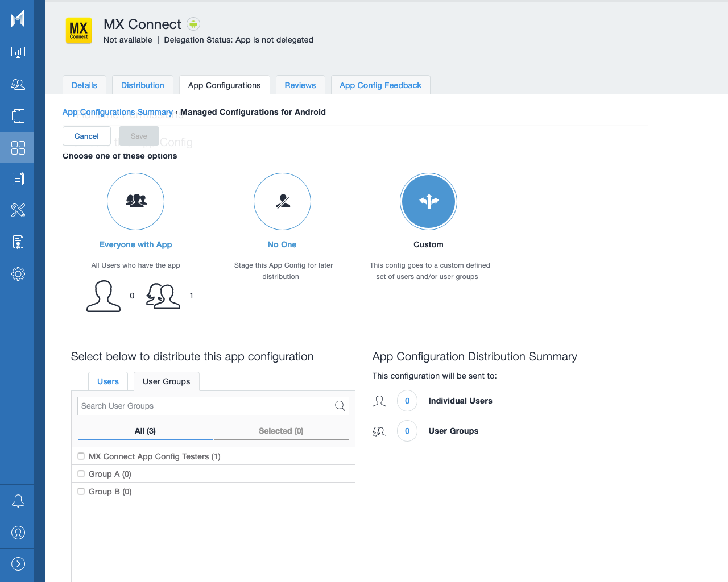The width and height of the screenshot is (728, 582).
Task: Check the Group B checkbox
Action: tap(81, 491)
